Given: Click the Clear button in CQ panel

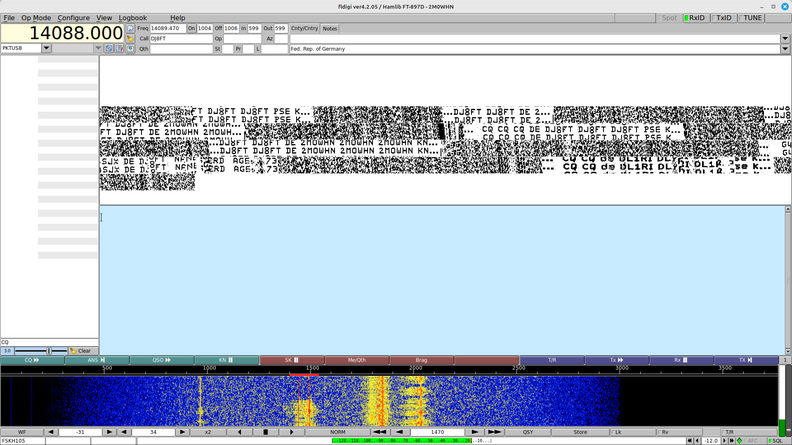Looking at the screenshot, I should point(82,351).
